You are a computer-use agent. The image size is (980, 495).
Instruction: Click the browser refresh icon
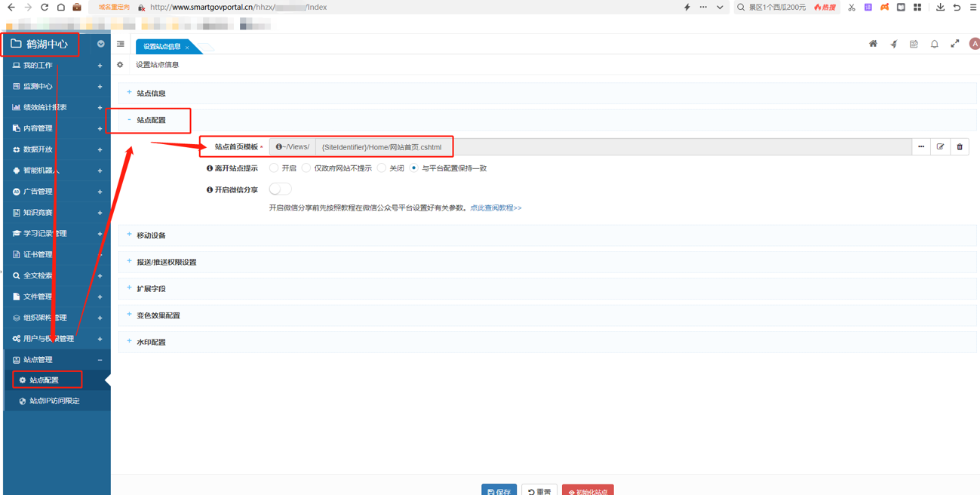point(45,8)
